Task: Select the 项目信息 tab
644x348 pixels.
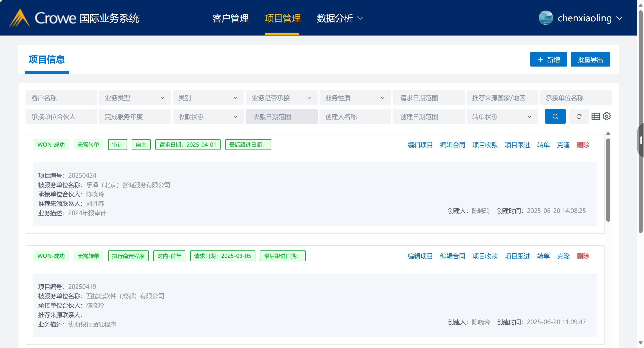Action: [x=47, y=60]
